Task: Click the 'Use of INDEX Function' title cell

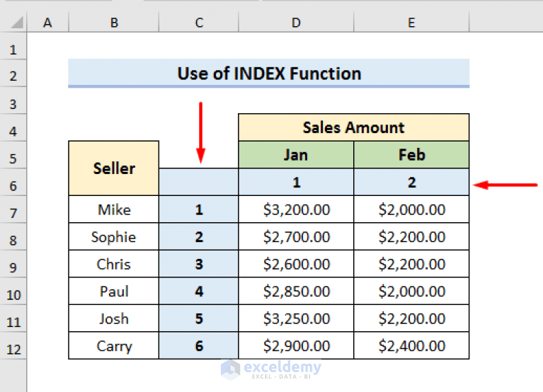Action: 269,73
